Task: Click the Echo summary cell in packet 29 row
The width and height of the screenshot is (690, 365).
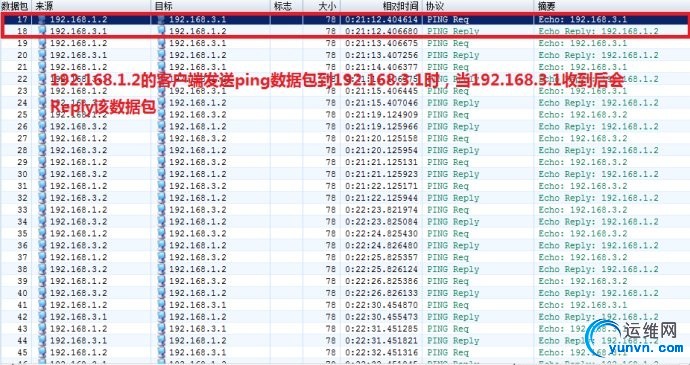Action: tap(583, 162)
